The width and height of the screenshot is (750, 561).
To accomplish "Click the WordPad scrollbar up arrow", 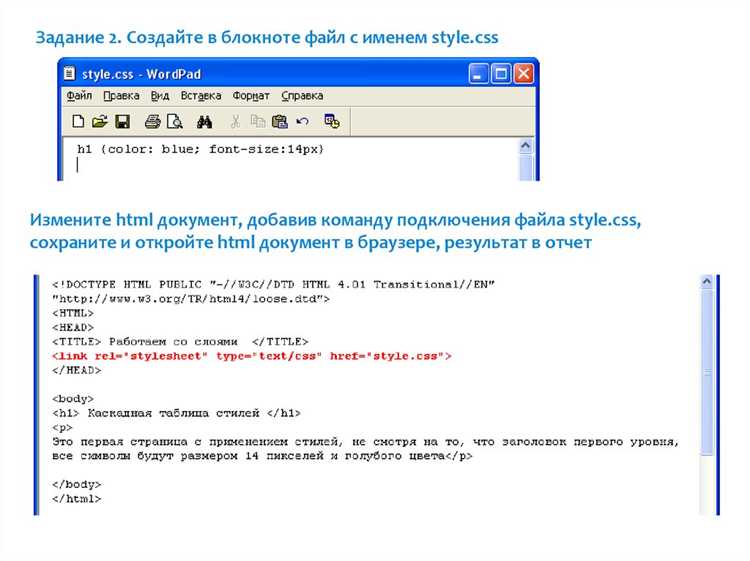I will tap(526, 146).
